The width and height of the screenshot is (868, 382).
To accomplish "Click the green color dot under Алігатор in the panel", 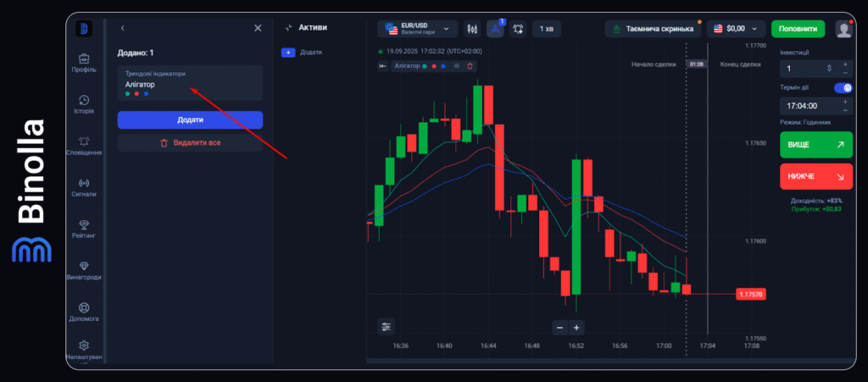I will (127, 94).
